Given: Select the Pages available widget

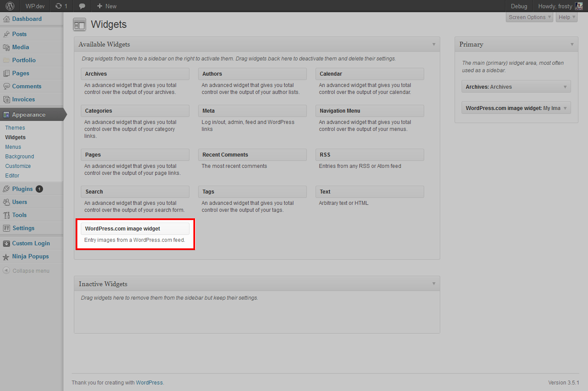Looking at the screenshot, I should [135, 155].
